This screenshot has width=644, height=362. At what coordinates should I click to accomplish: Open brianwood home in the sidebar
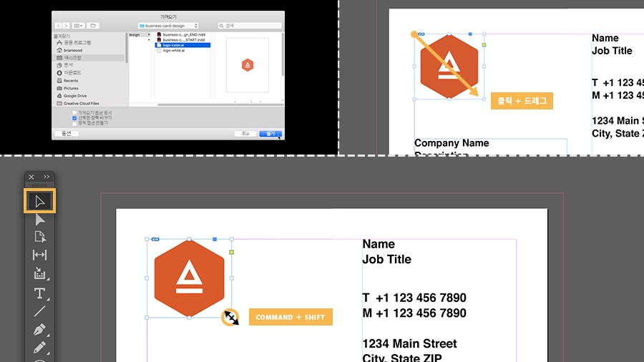[70, 50]
